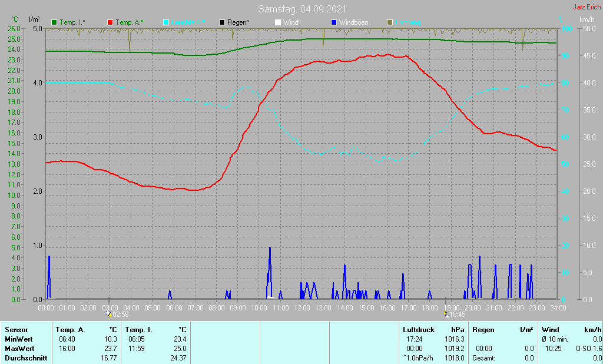Click the Luftdruck column header
This screenshot has height=364, width=603.
(x=419, y=330)
